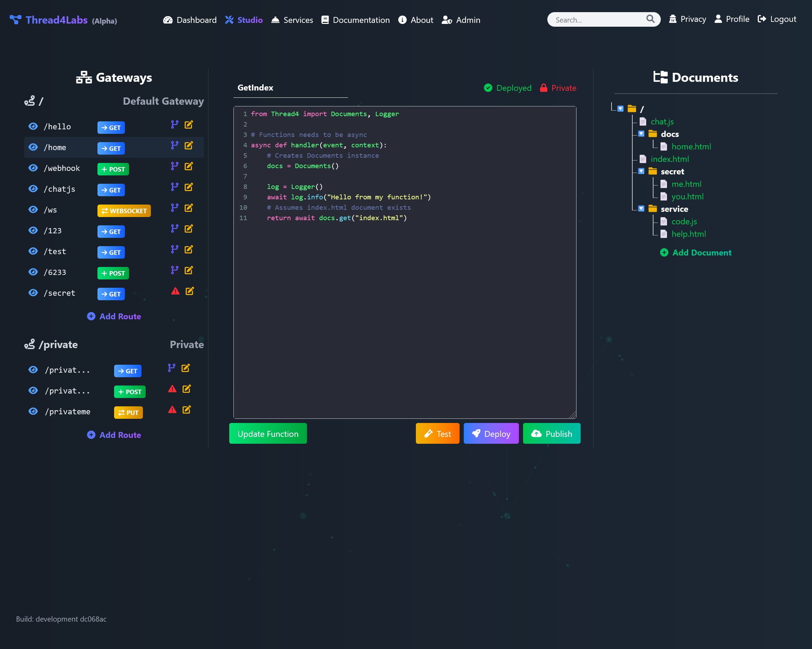The width and height of the screenshot is (812, 649).
Task: Click the Gateways panel header icon
Action: 84,77
